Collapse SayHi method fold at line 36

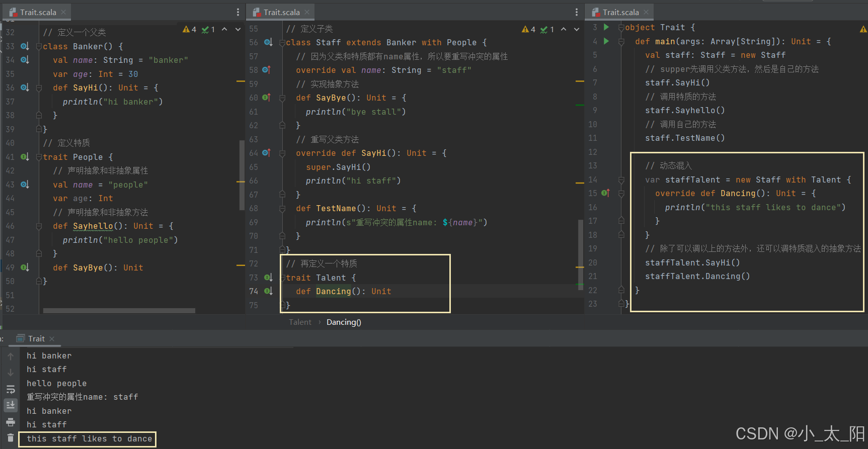[x=39, y=87]
